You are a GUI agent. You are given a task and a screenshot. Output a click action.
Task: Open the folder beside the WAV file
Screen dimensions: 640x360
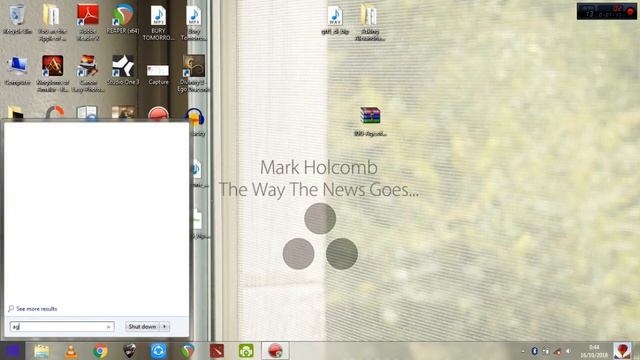coord(370,22)
